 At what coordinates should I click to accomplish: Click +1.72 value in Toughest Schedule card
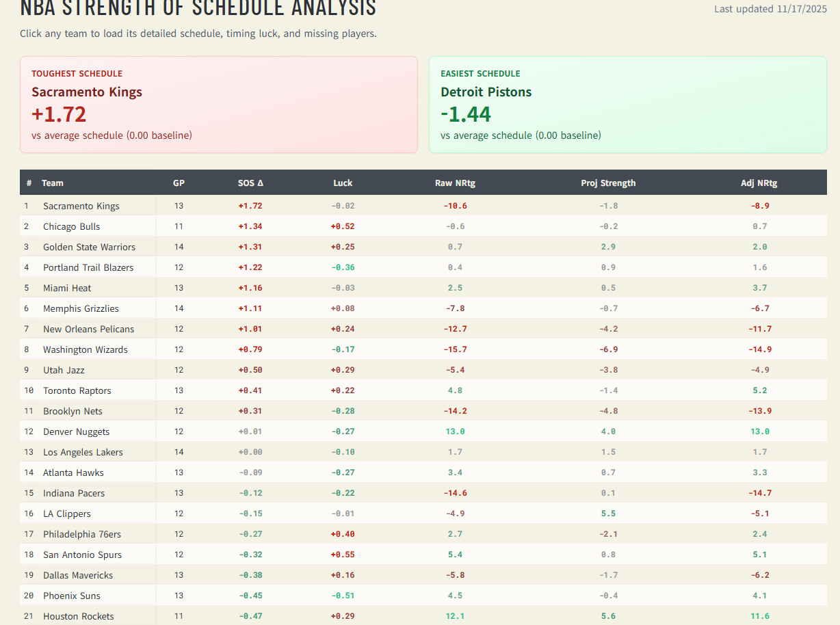click(x=59, y=114)
